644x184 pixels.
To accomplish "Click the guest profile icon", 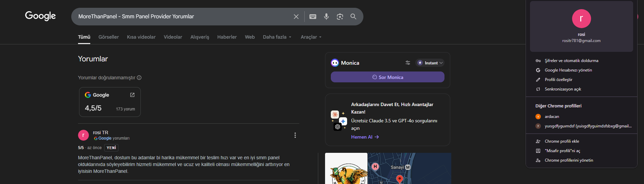I will pos(538,151).
